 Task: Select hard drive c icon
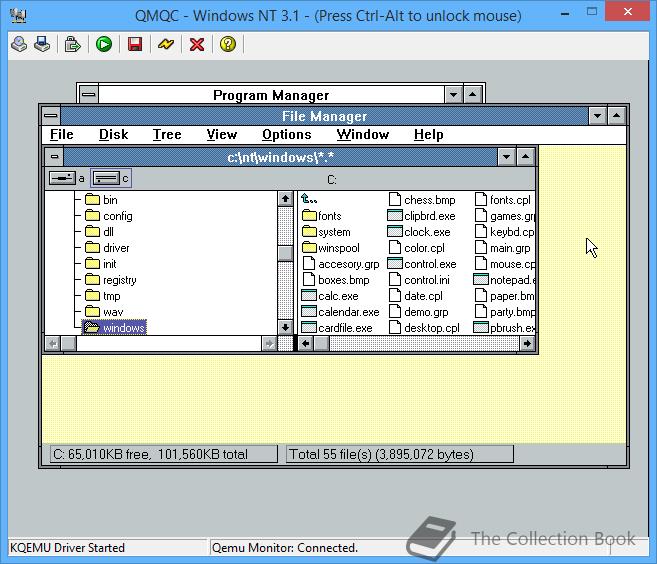106,178
